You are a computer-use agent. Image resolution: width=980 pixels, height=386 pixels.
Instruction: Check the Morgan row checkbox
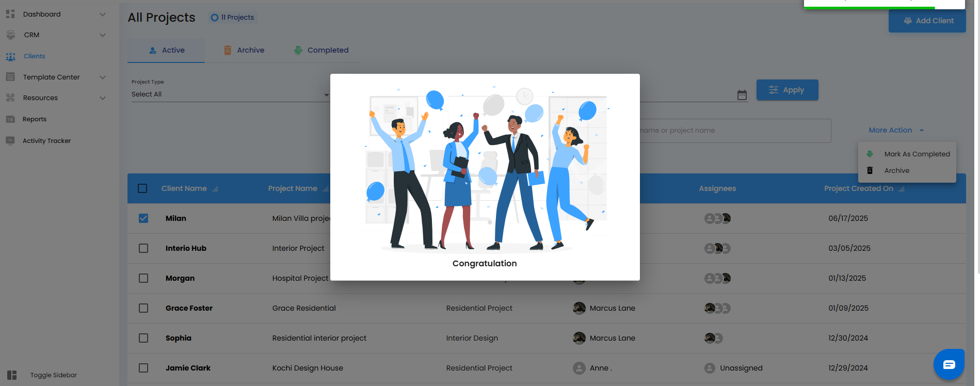[x=143, y=278]
